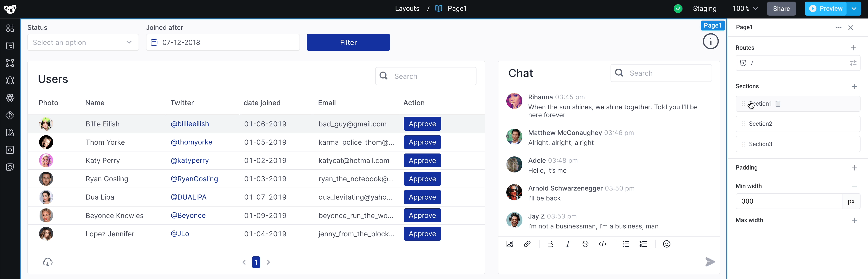This screenshot has height=279, width=868.
Task: Select Section2 in Sections list
Action: [760, 124]
